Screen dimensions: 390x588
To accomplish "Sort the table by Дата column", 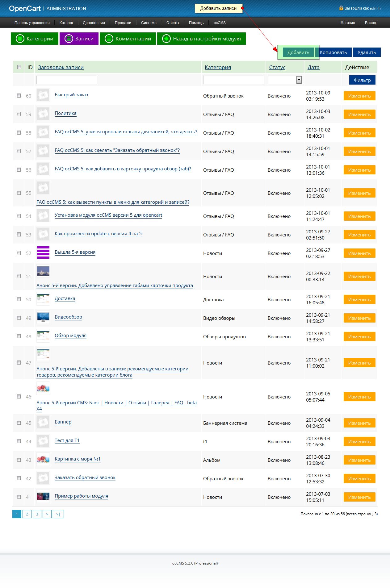I will pyautogui.click(x=313, y=67).
